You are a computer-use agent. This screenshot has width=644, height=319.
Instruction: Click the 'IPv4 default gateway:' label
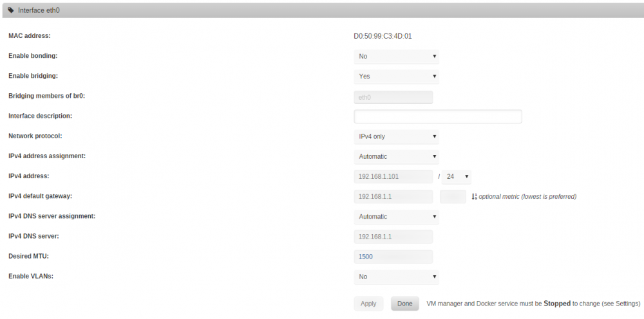point(40,196)
